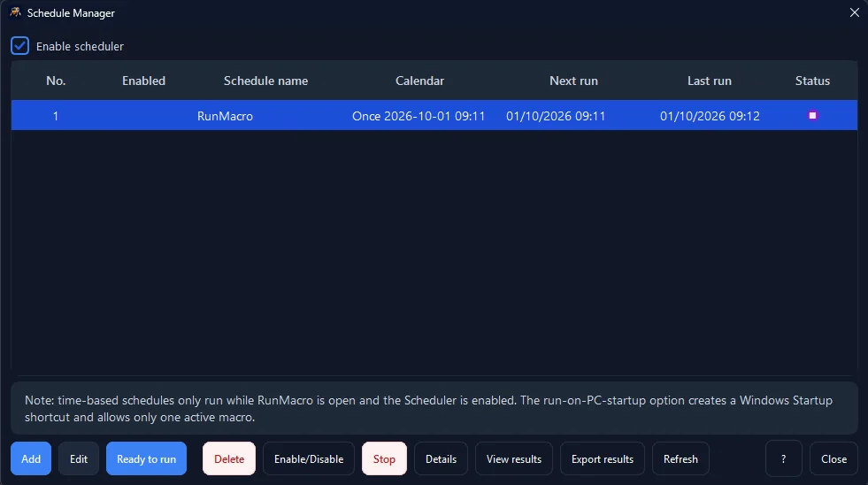Click the last run '01/10/2026 09:12' cell
The width and height of the screenshot is (868, 485).
[x=710, y=116]
